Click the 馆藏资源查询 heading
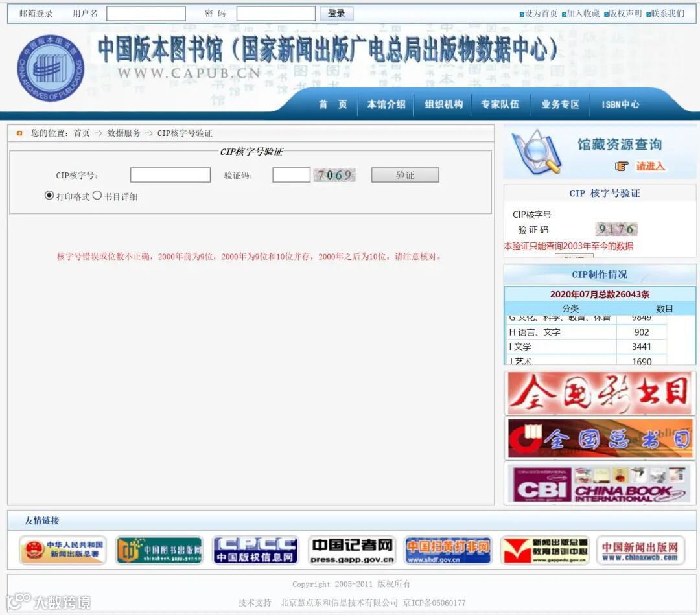700x615 pixels. tap(619, 144)
